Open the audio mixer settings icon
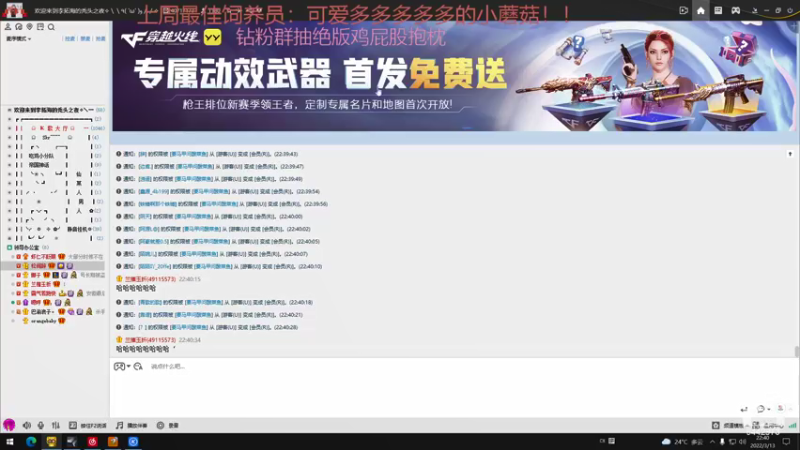The width and height of the screenshot is (800, 450). click(x=56, y=425)
